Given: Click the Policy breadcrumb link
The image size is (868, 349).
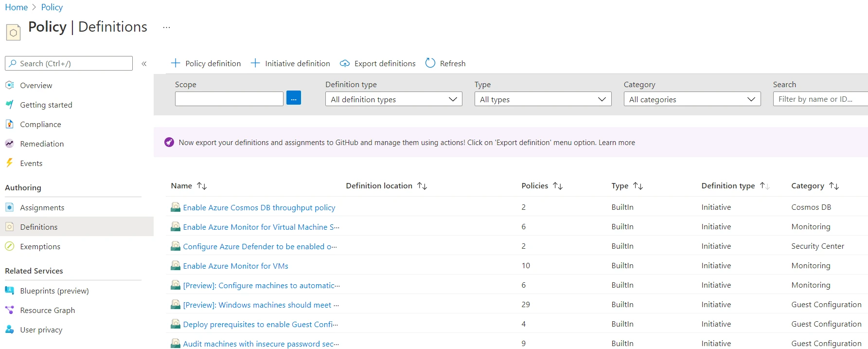Looking at the screenshot, I should click(52, 7).
